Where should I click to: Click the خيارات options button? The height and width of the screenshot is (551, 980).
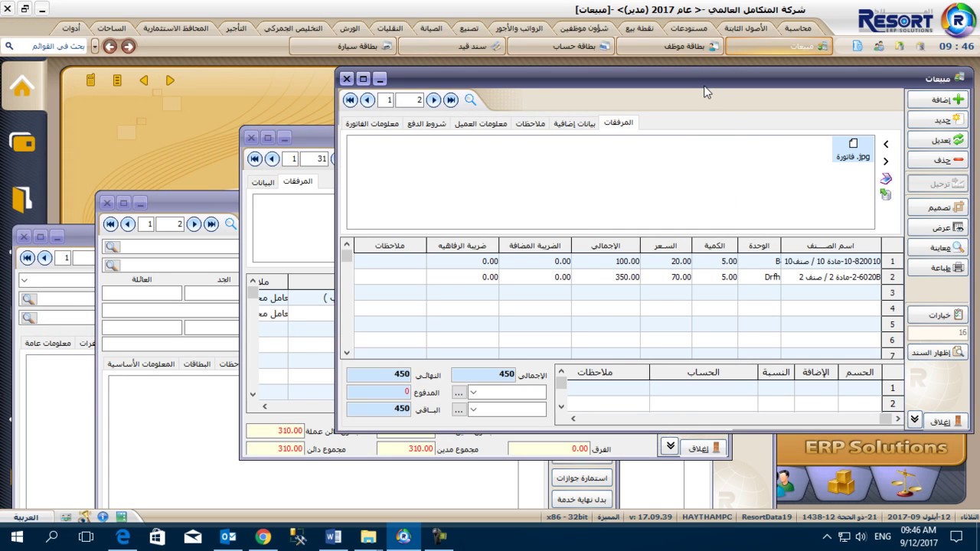click(937, 315)
